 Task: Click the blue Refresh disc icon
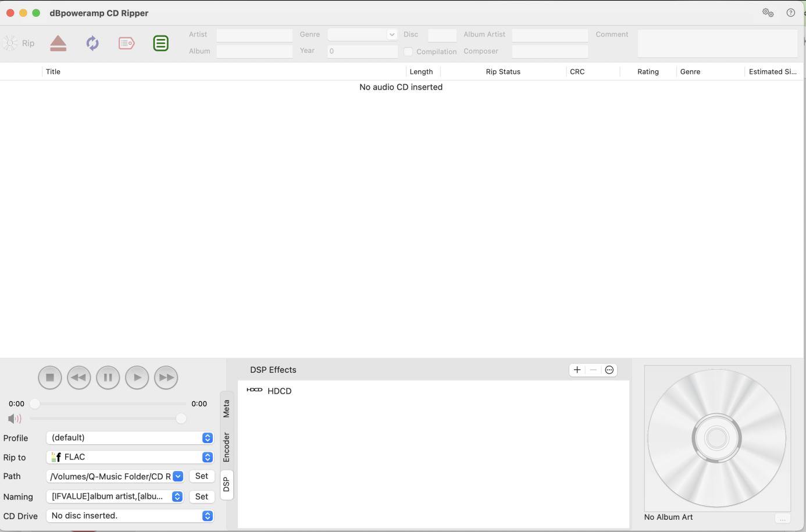click(x=92, y=44)
